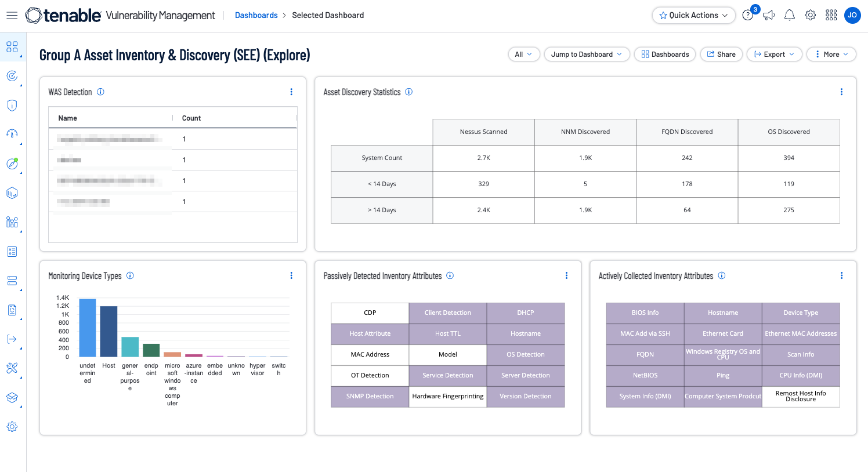
Task: Select the Nessus Scanned System Count cell
Action: (483, 158)
